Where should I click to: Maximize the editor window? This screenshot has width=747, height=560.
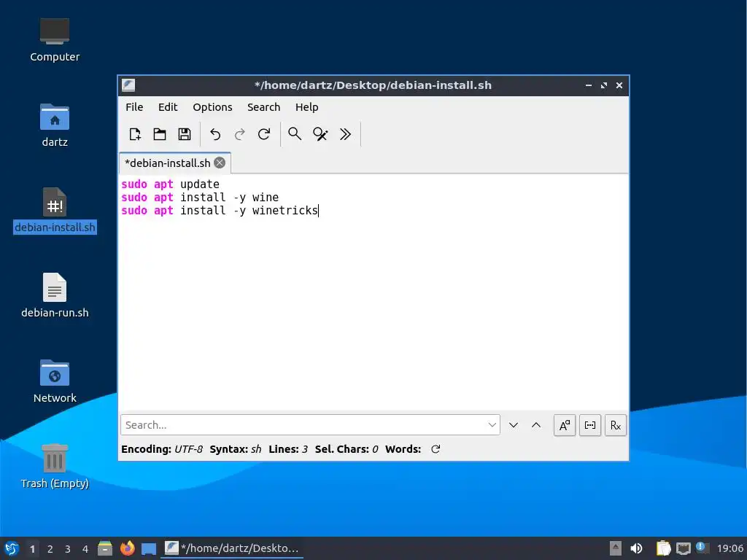604,85
